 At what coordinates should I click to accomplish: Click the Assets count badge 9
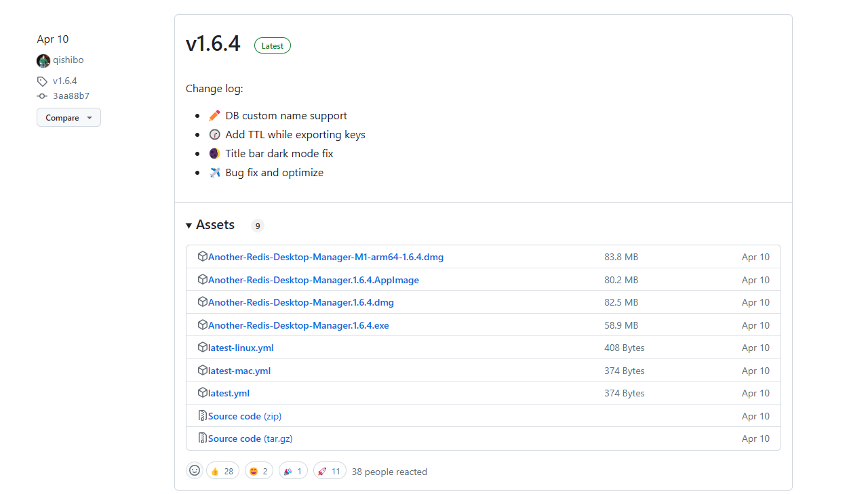click(258, 226)
